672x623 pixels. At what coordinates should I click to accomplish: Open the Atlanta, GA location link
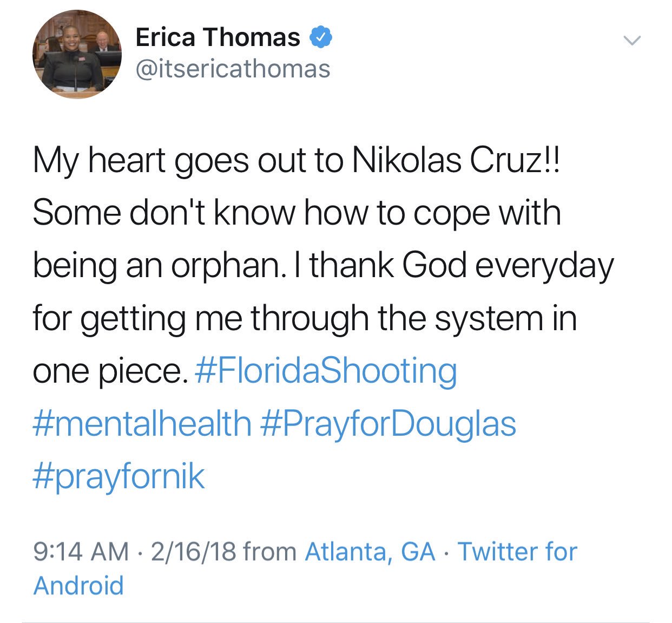point(370,552)
